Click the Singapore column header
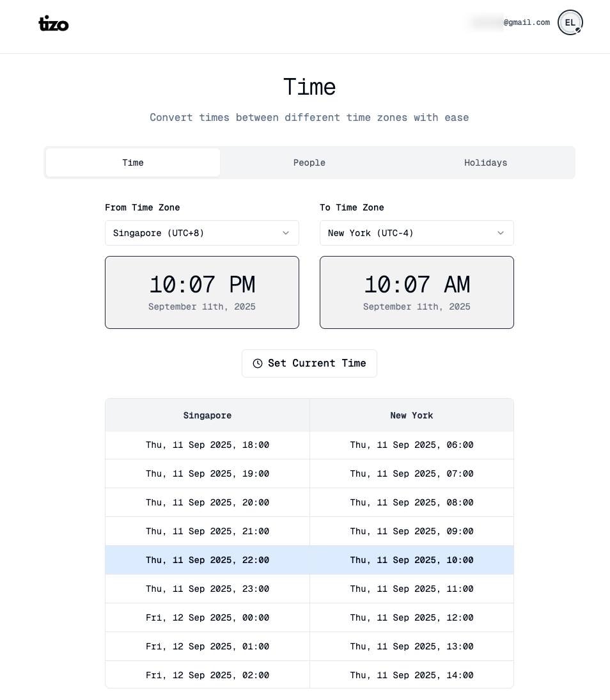Screen dimensions: 610x700 [x=208, y=415]
